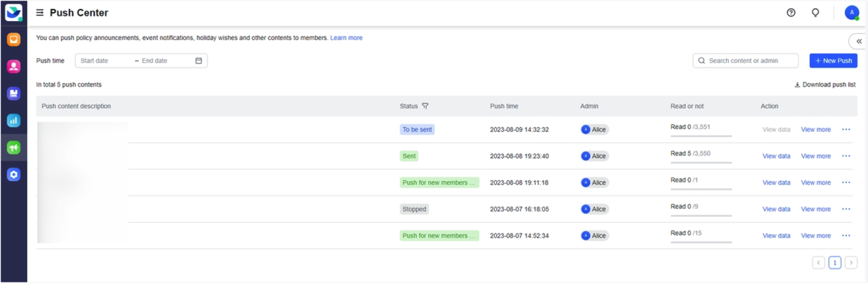View more for 2023-08-08 19:11:18 push
The image size is (868, 283).
click(x=816, y=182)
